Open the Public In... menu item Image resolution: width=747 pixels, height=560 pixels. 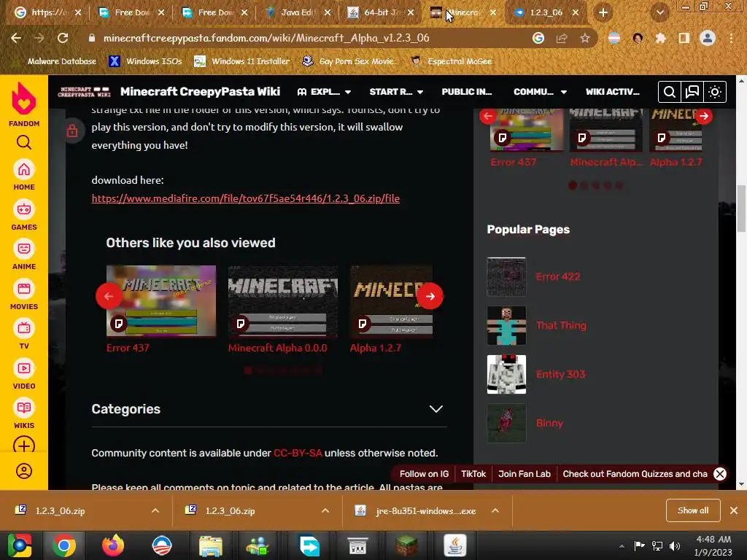(467, 92)
